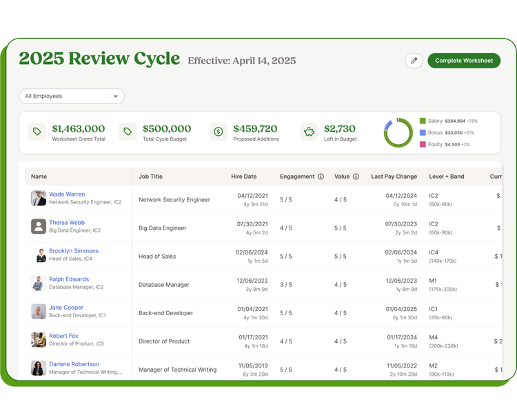517x420 pixels.
Task: Click the Engagement column info icon
Action: click(321, 177)
